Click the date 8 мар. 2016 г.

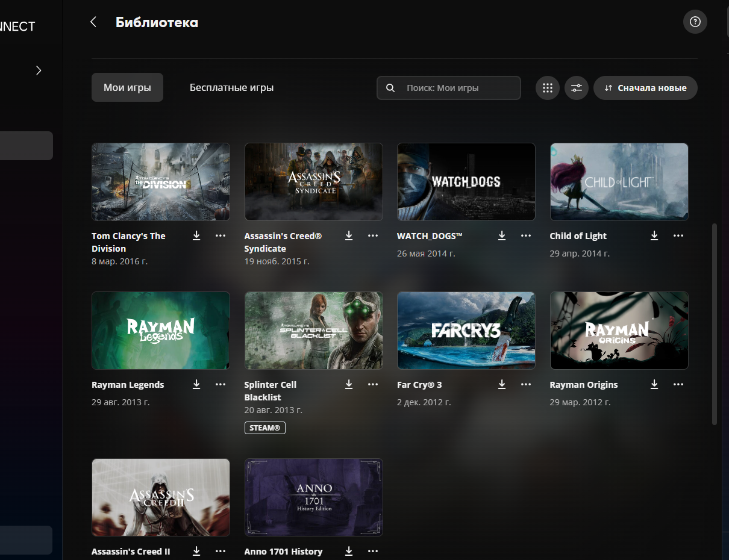pos(119,261)
